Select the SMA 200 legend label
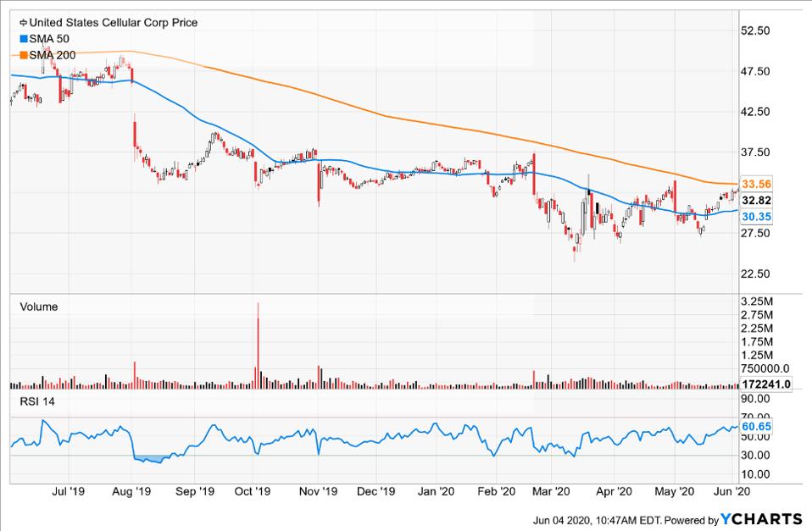The height and width of the screenshot is (531, 812). click(x=53, y=55)
